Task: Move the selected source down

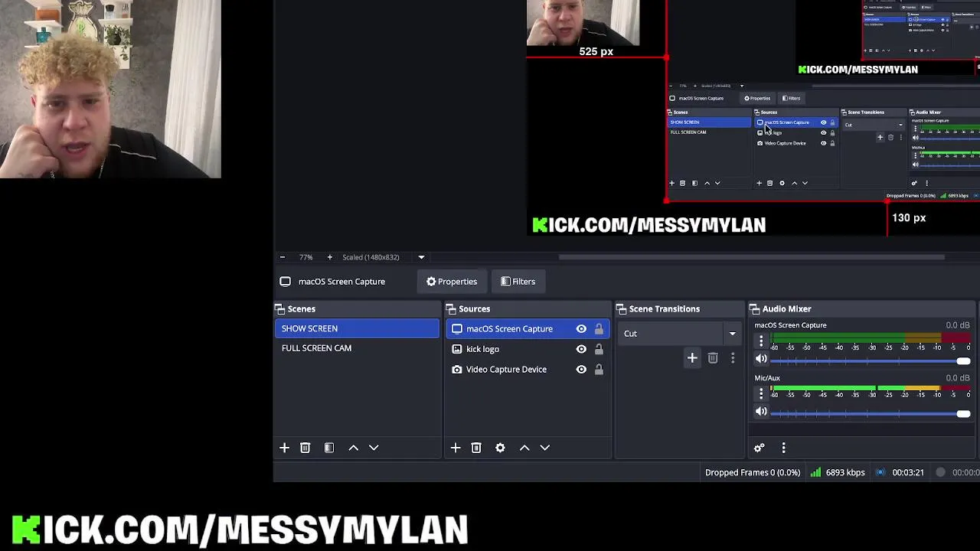Action: (545, 448)
